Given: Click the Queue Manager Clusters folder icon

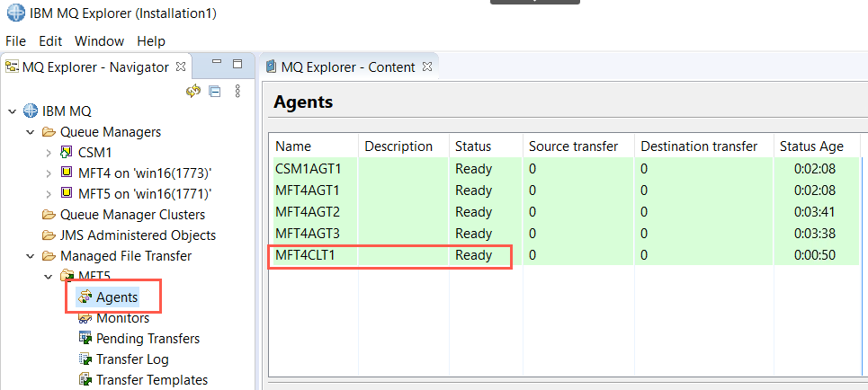Looking at the screenshot, I should point(49,215).
